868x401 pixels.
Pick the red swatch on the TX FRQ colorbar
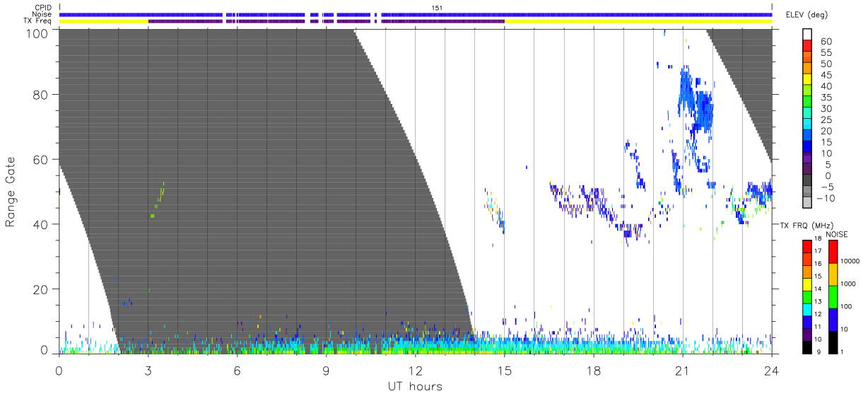pos(807,247)
